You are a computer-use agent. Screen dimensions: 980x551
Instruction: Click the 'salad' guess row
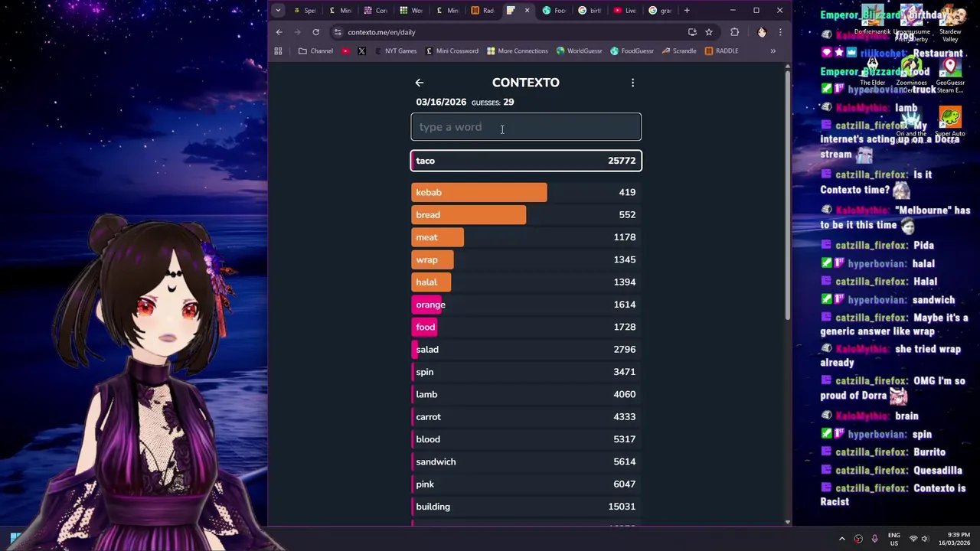click(x=526, y=350)
